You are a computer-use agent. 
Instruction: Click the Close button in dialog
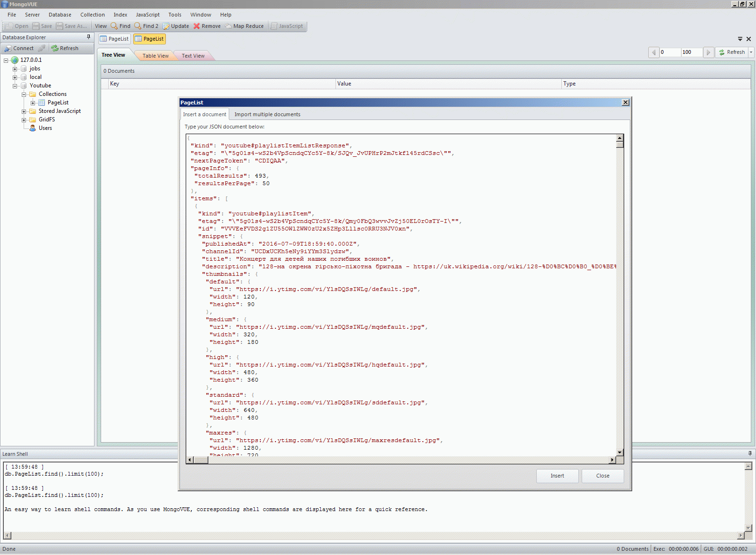click(602, 476)
